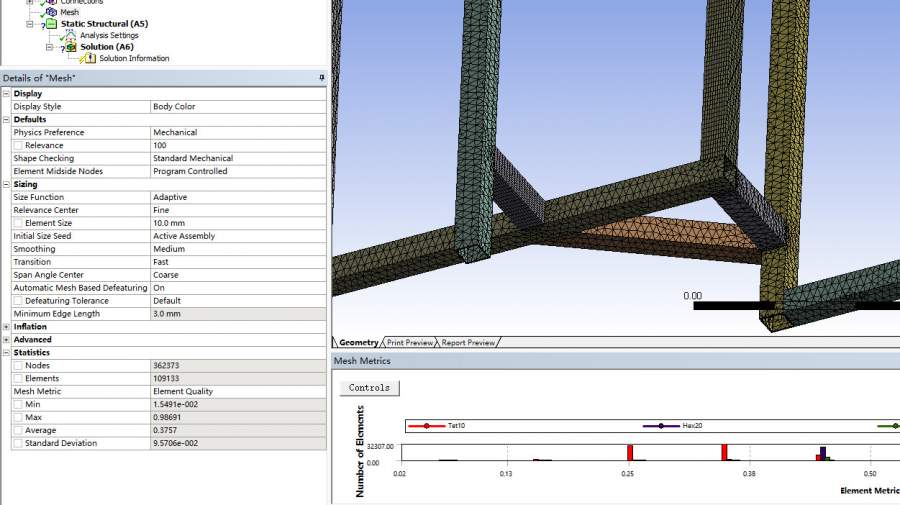The height and width of the screenshot is (505, 900).
Task: Open the Span Angle Center Coarse dropdown
Action: click(238, 275)
